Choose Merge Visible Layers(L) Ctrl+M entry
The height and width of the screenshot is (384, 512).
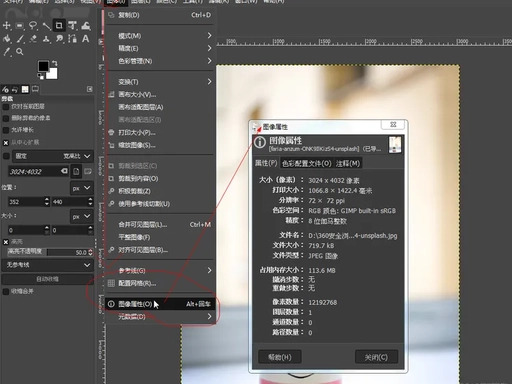(x=161, y=224)
